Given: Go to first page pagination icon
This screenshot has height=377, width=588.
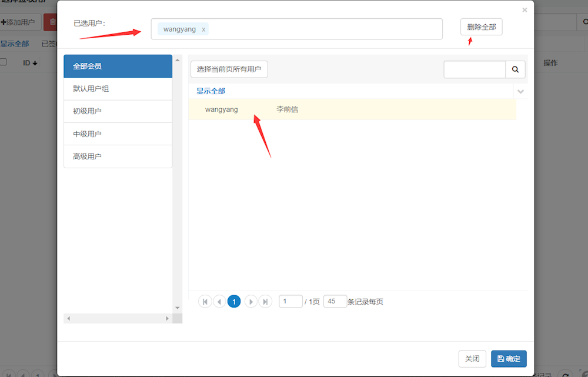Looking at the screenshot, I should (205, 302).
